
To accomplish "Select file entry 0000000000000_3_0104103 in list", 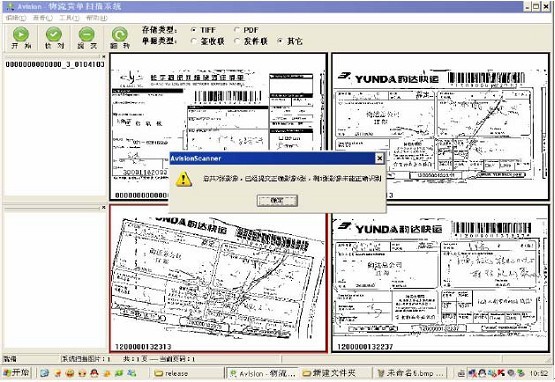I will point(55,64).
